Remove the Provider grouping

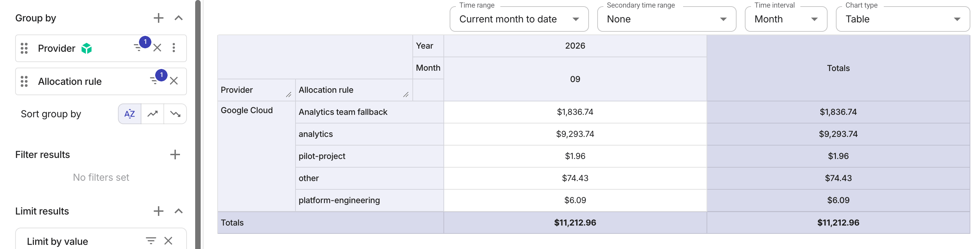pyautogui.click(x=157, y=48)
